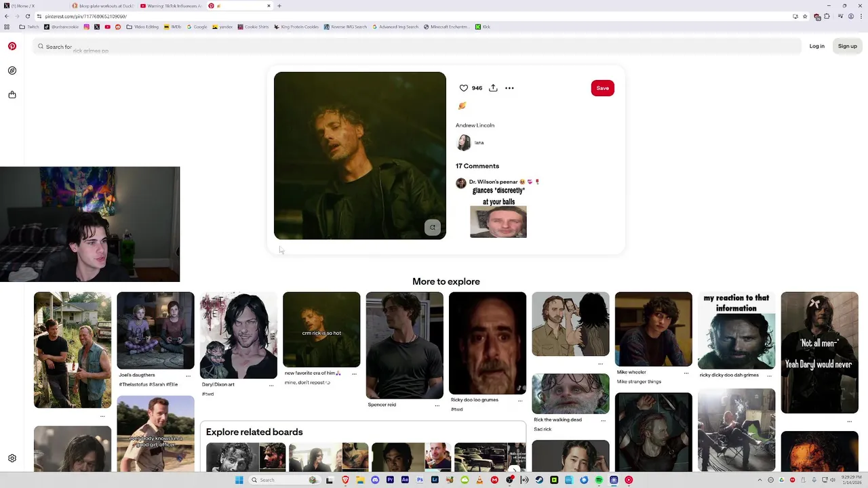The image size is (868, 488).
Task: Click next arrow in Explore related boards
Action: [x=515, y=470]
